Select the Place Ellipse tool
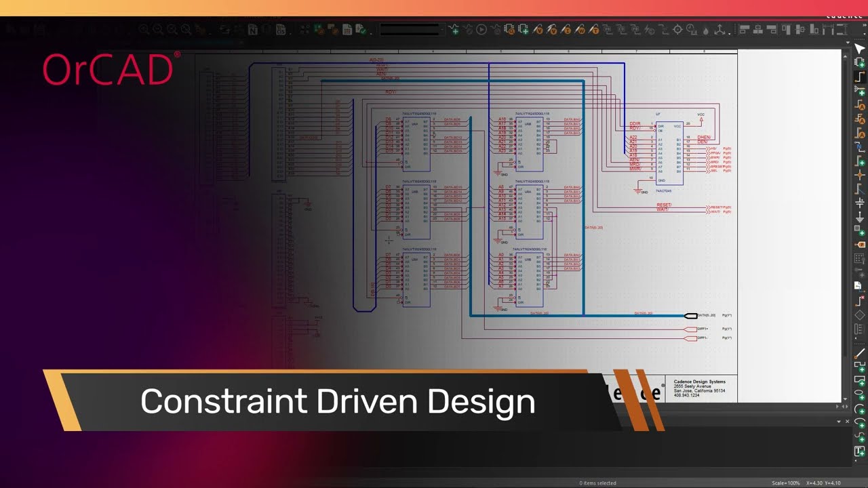Screen dimensions: 868x488 pyautogui.click(x=860, y=394)
